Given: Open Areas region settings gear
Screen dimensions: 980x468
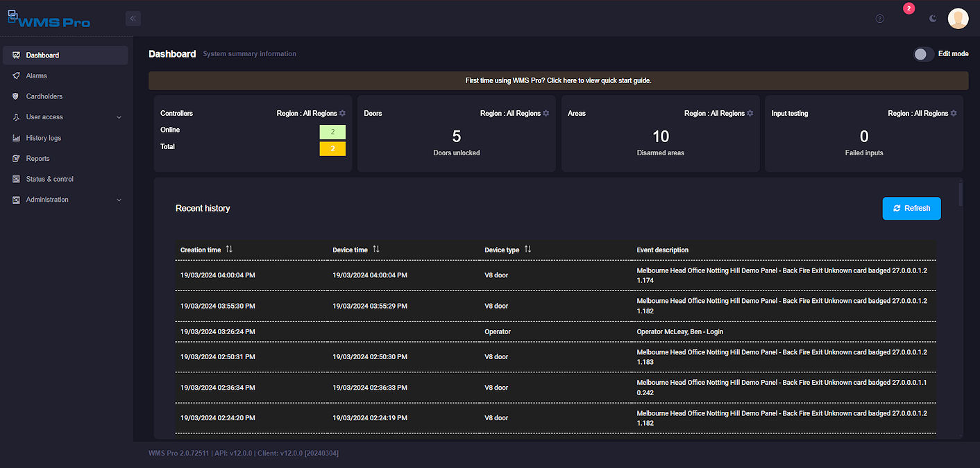Looking at the screenshot, I should [750, 113].
